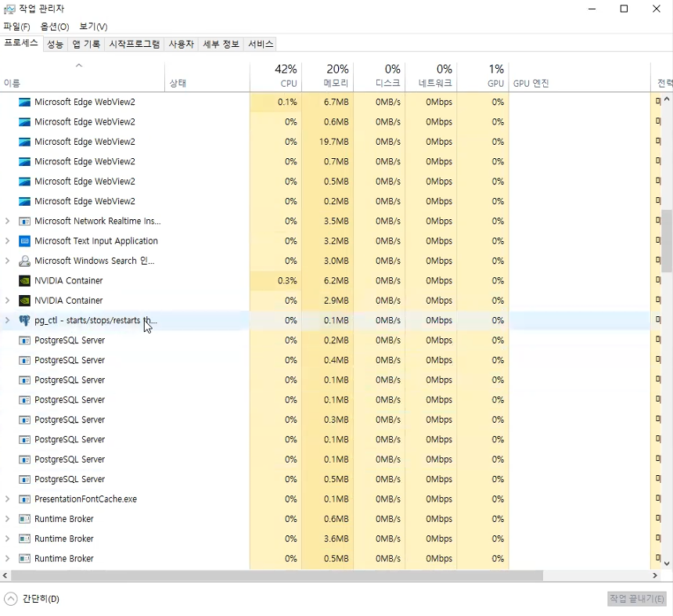Click the vertical scrollbar thumb
Screen dimensions: 673x616
click(x=667, y=241)
